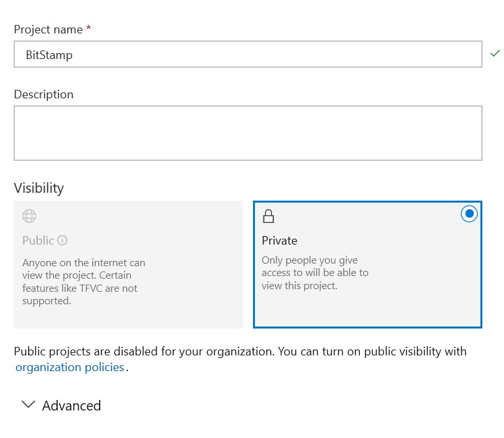This screenshot has height=438, width=504.
Task: Click the red required asterisk icon
Action: (x=88, y=28)
